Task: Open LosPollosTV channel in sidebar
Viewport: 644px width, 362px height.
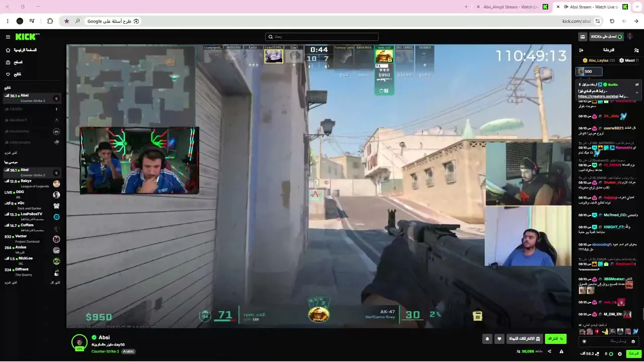Action: 32,217
